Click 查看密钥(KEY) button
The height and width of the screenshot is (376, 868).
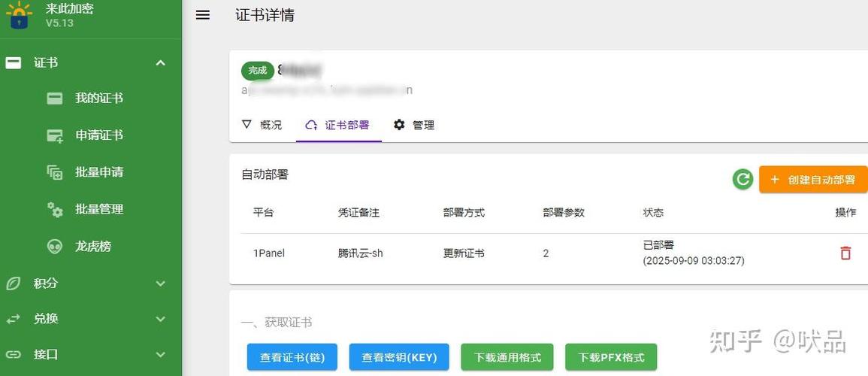point(399,357)
